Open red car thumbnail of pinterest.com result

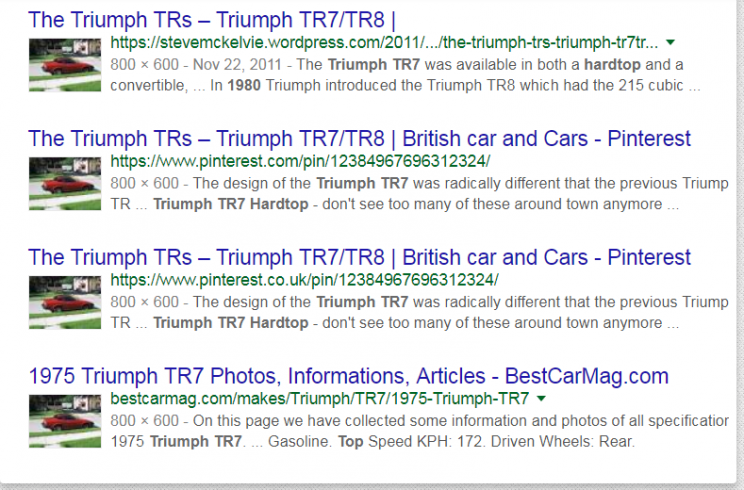(x=65, y=184)
